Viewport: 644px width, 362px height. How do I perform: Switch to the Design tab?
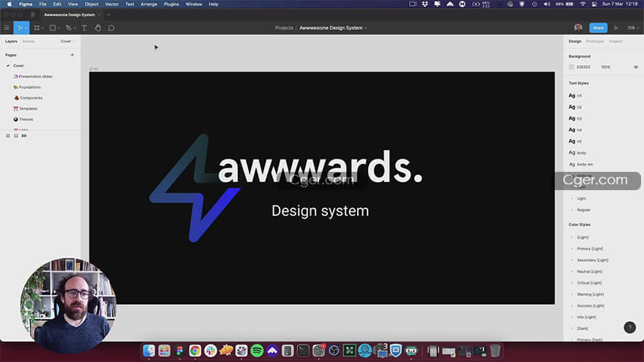coord(574,42)
